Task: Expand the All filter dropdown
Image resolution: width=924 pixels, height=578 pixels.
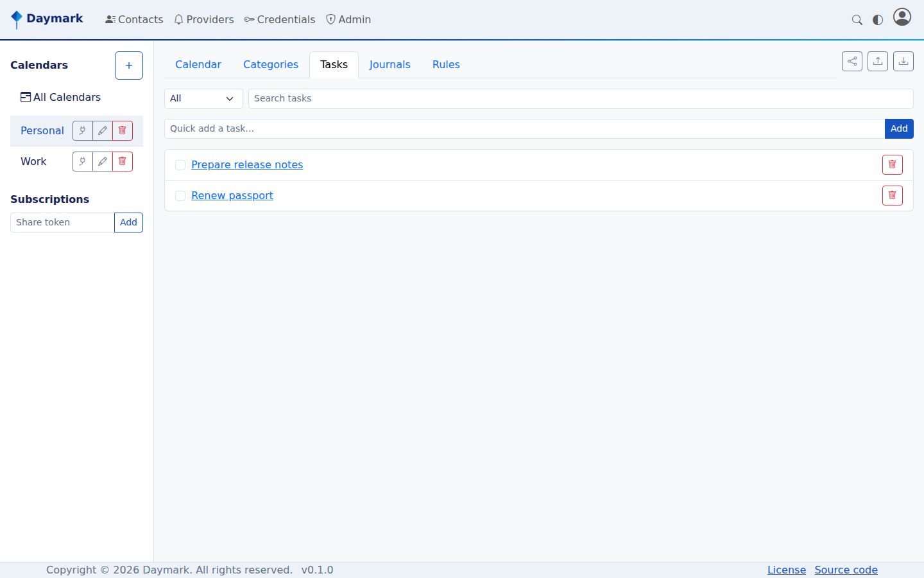Action: pos(203,98)
